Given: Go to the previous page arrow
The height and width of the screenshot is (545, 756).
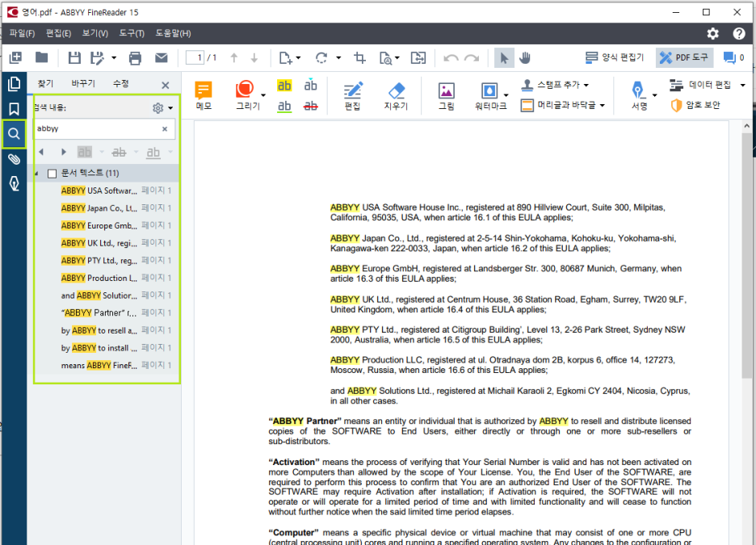Looking at the screenshot, I should pos(234,58).
